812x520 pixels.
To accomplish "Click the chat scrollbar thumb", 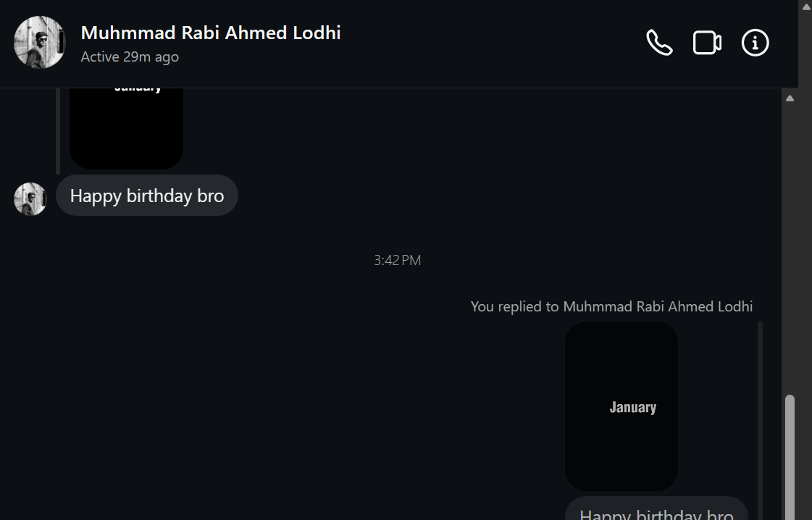I will [x=790, y=456].
